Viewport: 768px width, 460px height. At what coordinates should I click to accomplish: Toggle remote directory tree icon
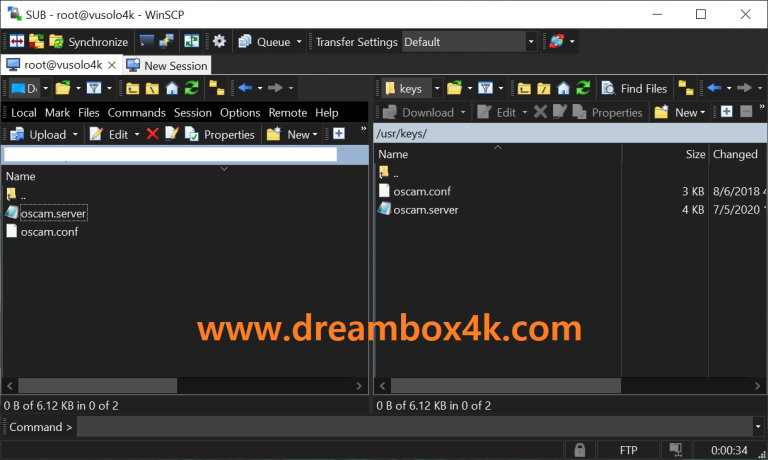point(686,88)
